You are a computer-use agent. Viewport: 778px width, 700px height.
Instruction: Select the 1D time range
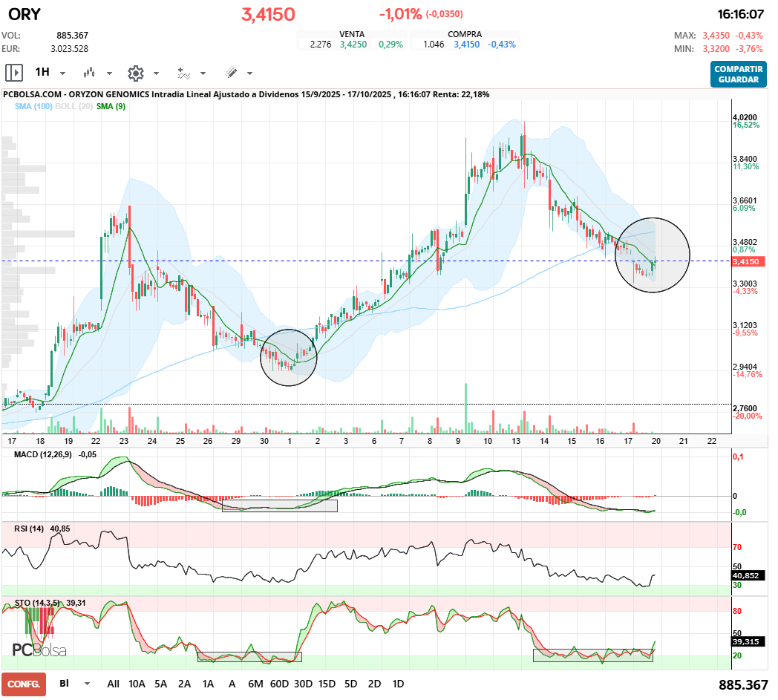point(398,684)
